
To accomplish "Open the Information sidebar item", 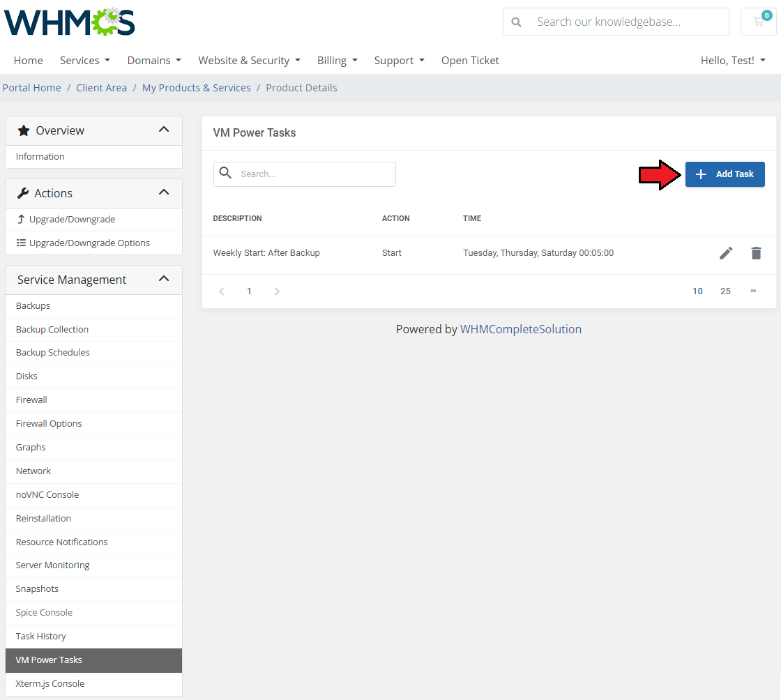I will [93, 157].
